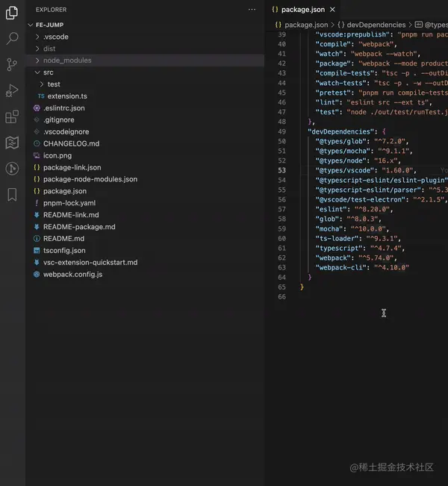Click line number 53 in the gutter
This screenshot has height=486, width=448.
281,170
